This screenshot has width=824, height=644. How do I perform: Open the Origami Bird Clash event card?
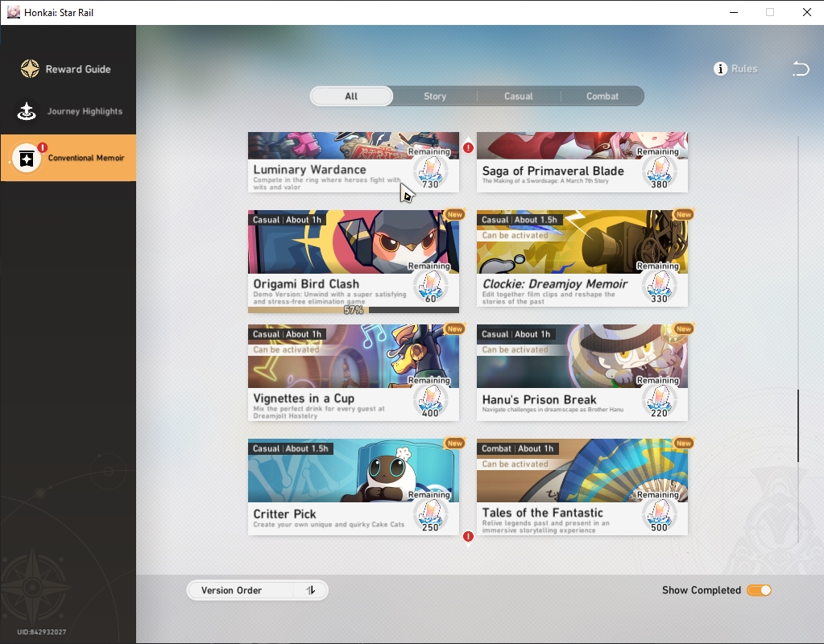(x=353, y=262)
